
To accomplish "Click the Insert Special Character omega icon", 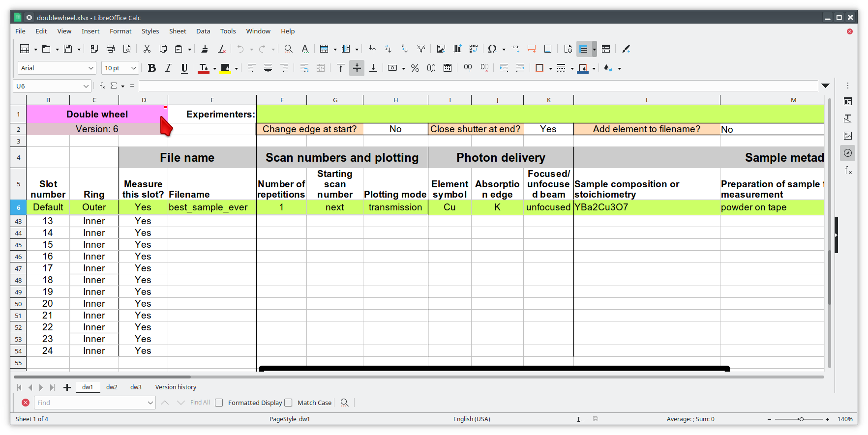I will pos(492,49).
